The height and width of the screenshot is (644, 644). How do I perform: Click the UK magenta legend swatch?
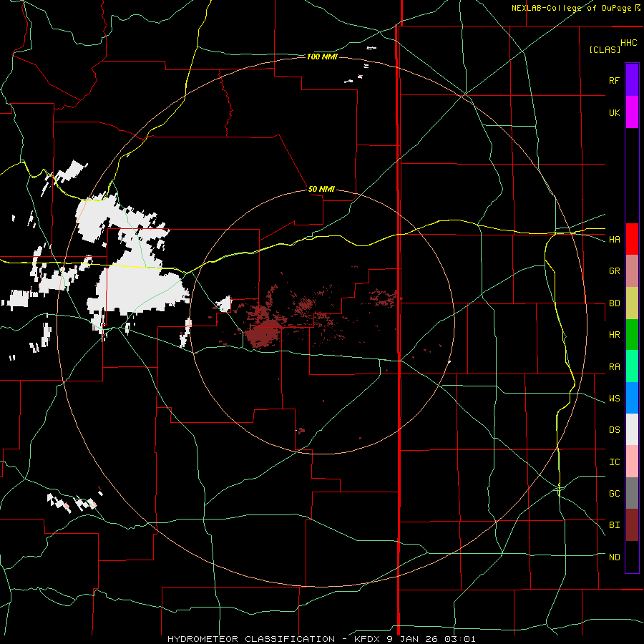point(632,112)
